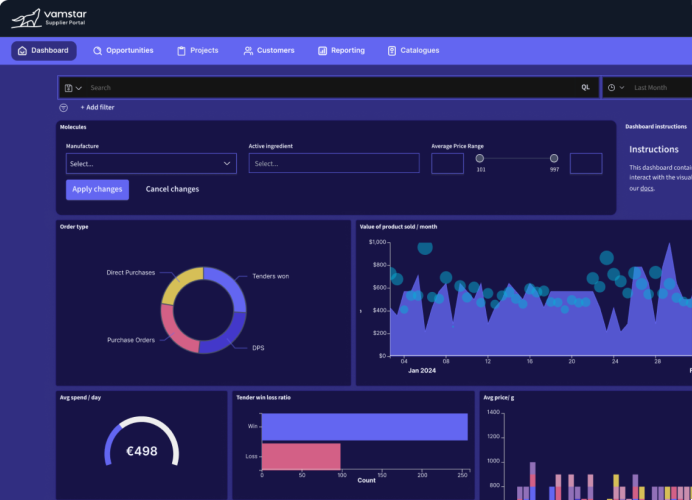This screenshot has width=692, height=500.
Task: Click the filter circle icon
Action: point(64,108)
